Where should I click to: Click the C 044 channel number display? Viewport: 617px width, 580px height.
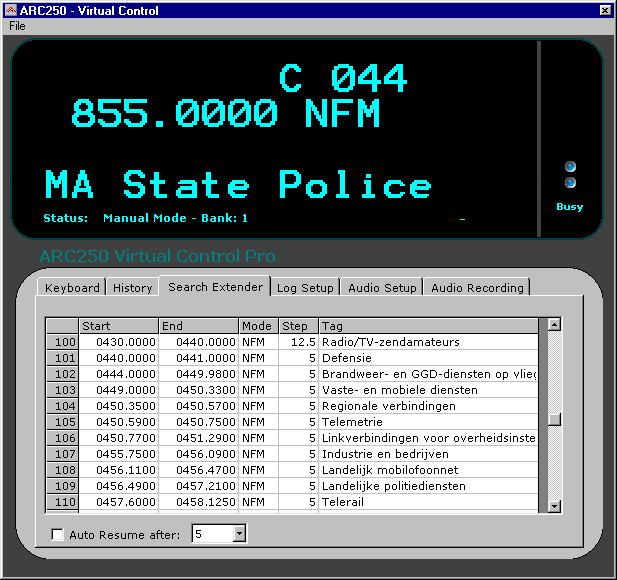343,78
